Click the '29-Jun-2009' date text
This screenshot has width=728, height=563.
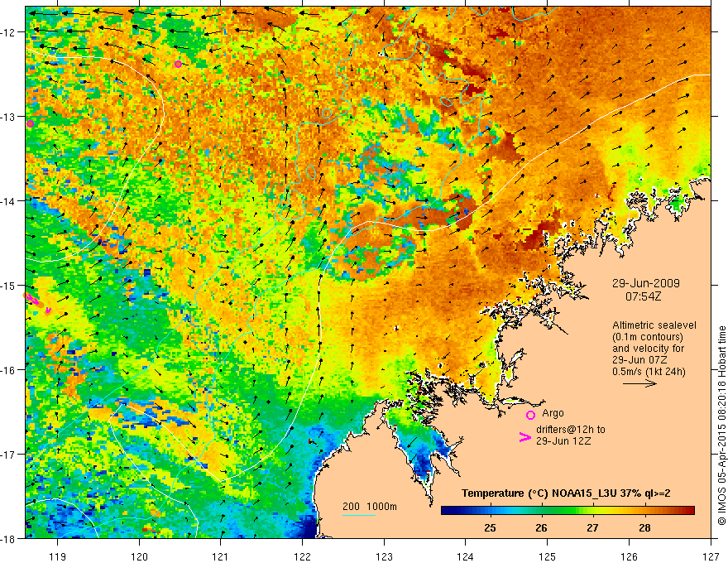(x=646, y=283)
